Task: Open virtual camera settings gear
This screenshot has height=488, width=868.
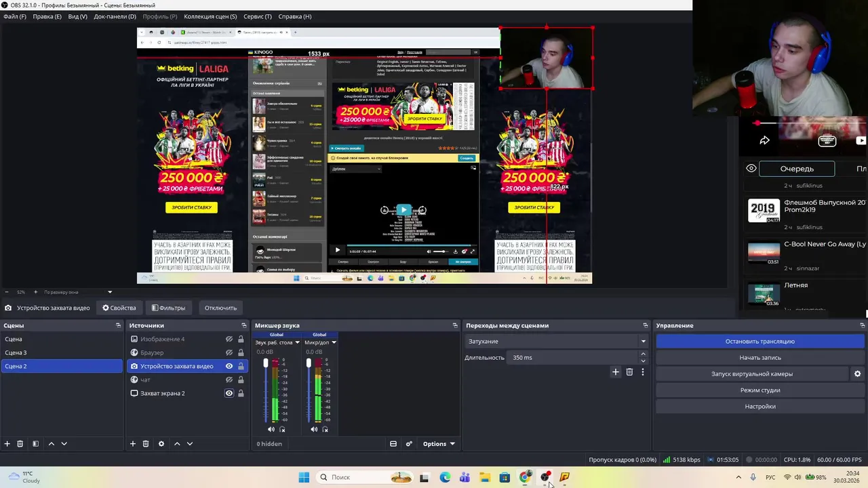Action: click(x=857, y=373)
